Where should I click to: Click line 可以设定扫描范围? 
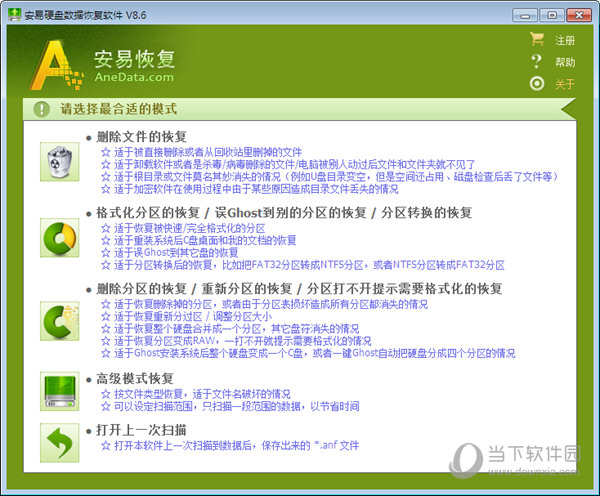[230, 406]
